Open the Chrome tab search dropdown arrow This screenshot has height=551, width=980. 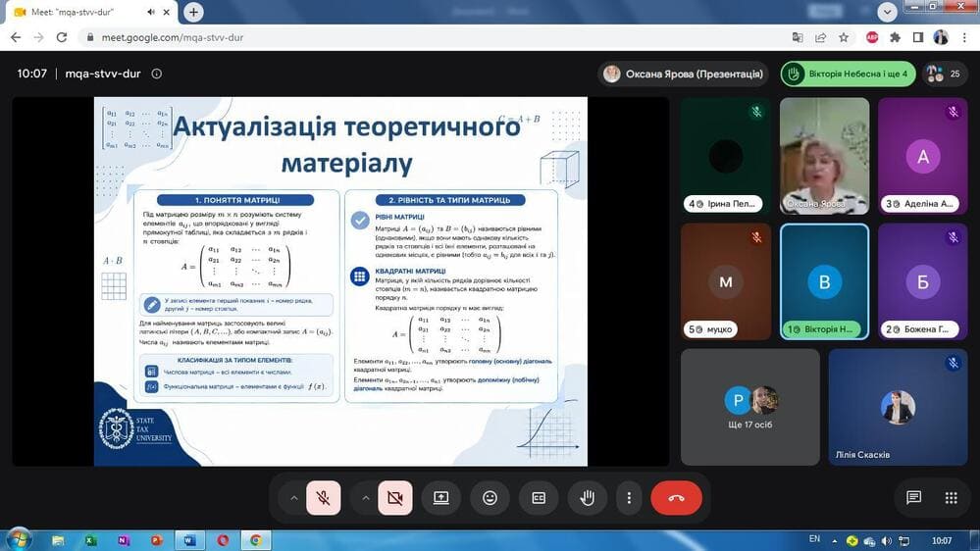coord(887,12)
